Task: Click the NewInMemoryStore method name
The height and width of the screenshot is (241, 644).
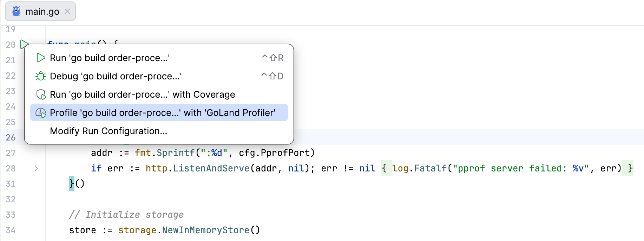Action: 206,230
